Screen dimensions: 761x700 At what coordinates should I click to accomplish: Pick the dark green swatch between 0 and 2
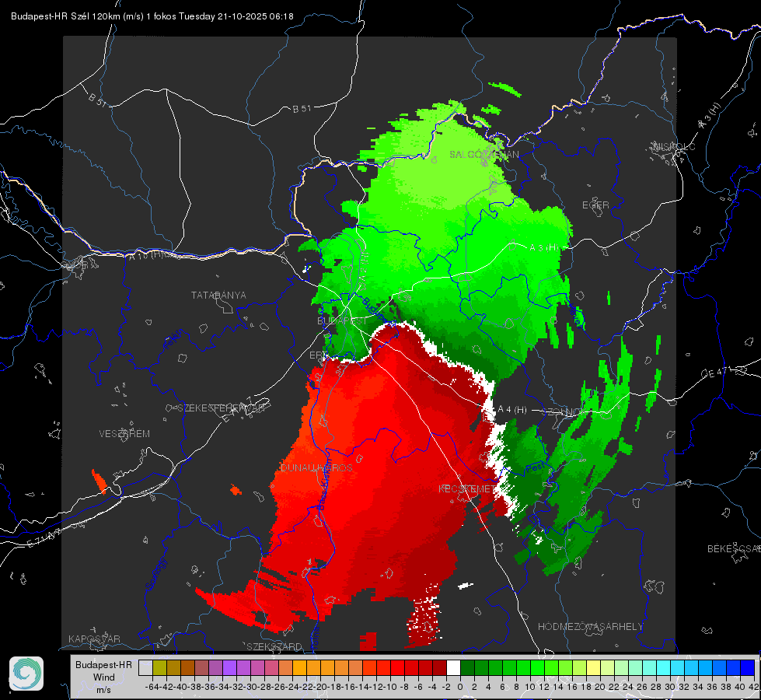pyautogui.click(x=467, y=668)
